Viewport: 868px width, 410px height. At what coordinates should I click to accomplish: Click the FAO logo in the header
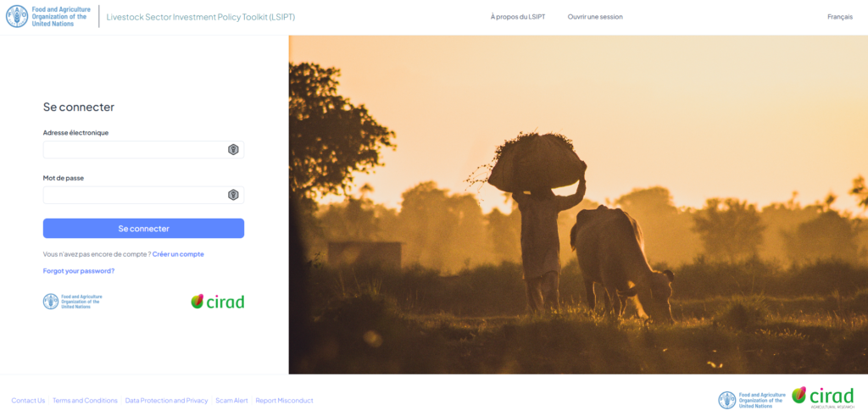click(x=48, y=17)
